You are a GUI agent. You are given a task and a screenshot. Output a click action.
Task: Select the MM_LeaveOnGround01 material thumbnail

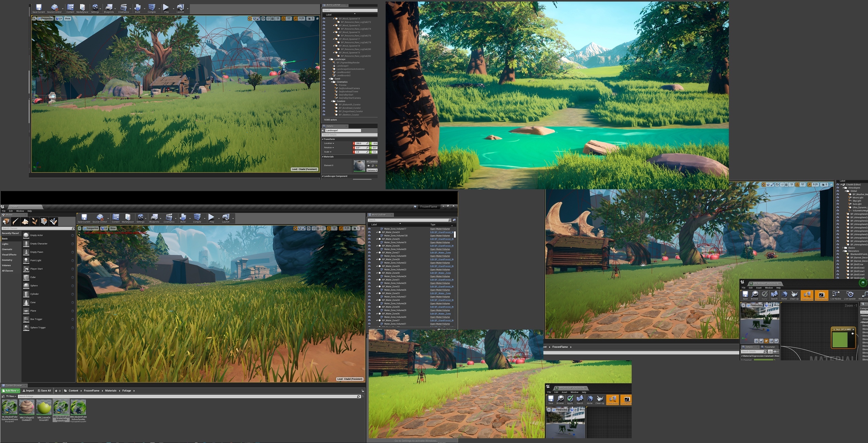point(44,407)
